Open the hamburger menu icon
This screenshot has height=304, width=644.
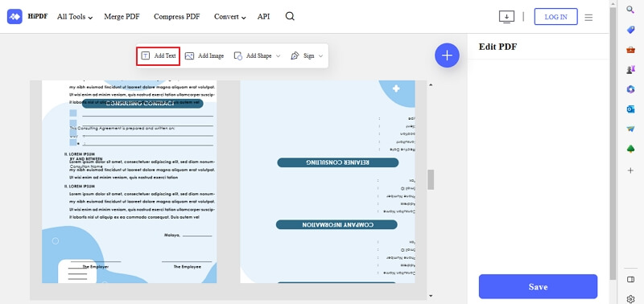point(588,17)
